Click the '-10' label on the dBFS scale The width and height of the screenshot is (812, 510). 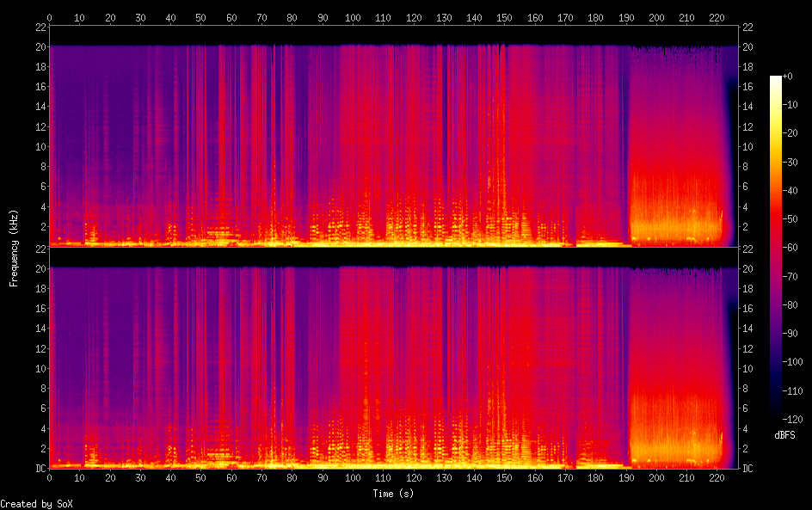click(x=790, y=105)
